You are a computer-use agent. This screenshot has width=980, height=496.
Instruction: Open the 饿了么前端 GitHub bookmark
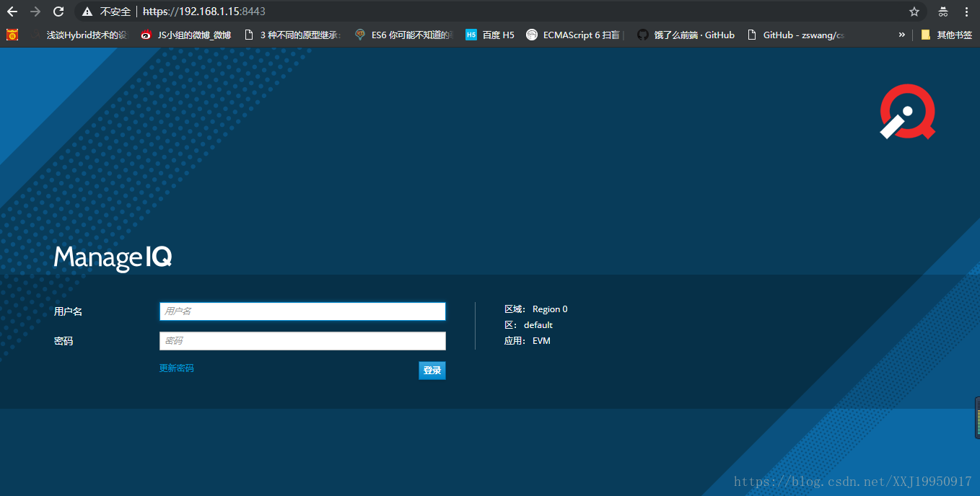tap(686, 35)
